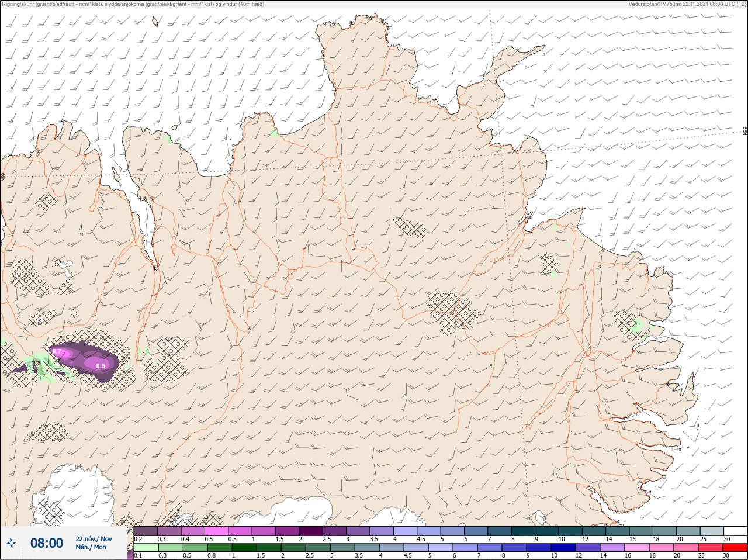
Task: Click the Veðurstofan/HM750m source timestamp text
Action: pos(687,4)
